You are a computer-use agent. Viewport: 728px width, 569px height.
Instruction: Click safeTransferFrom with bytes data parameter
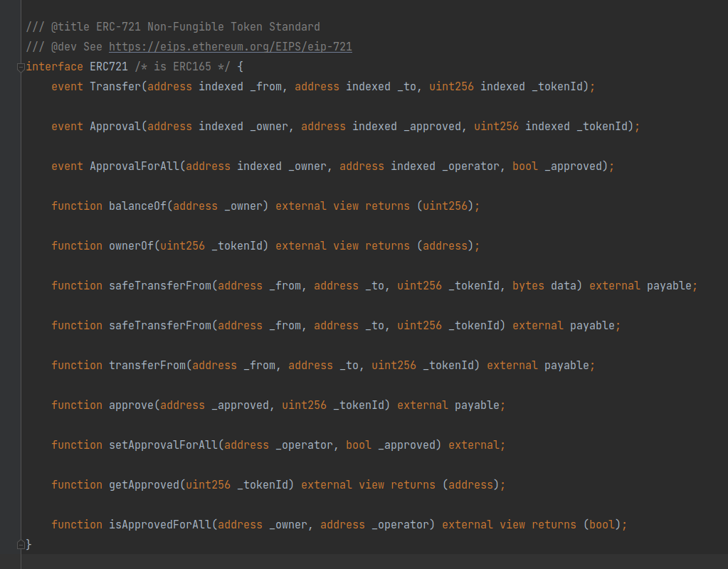click(160, 286)
